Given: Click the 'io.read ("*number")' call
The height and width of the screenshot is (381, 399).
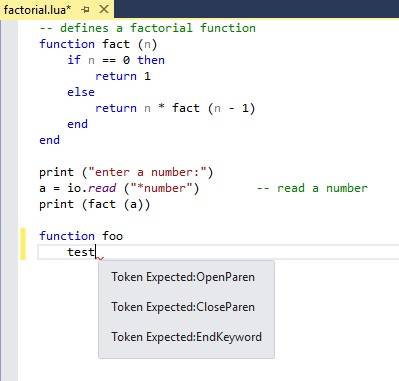Looking at the screenshot, I should coord(133,188).
